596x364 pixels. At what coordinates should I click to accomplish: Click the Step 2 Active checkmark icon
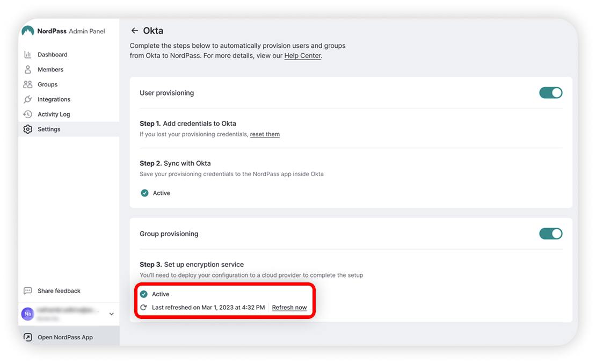(x=144, y=193)
